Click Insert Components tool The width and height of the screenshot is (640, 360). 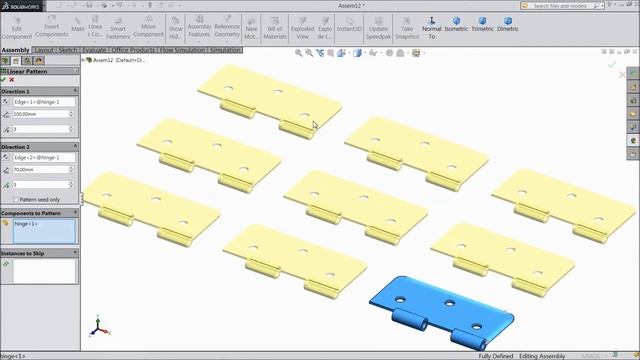coord(51,27)
